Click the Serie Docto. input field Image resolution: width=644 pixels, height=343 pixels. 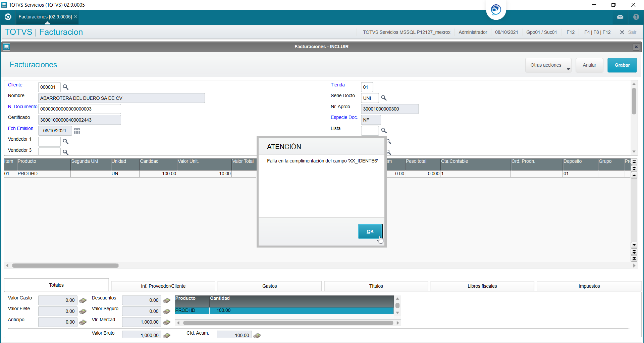point(370,98)
